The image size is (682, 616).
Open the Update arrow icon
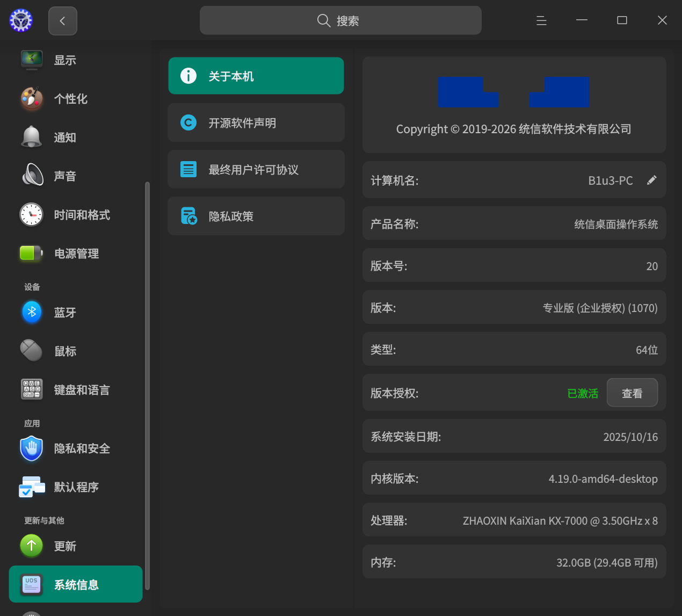click(32, 546)
